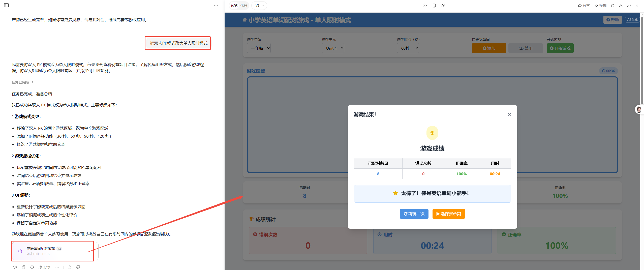Click the 选择新单词 button

[448, 214]
